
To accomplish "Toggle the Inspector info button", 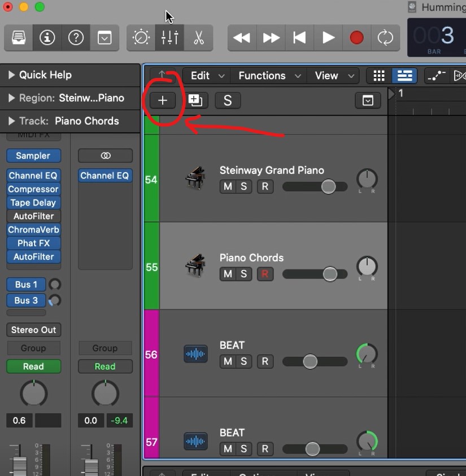I will coord(47,38).
